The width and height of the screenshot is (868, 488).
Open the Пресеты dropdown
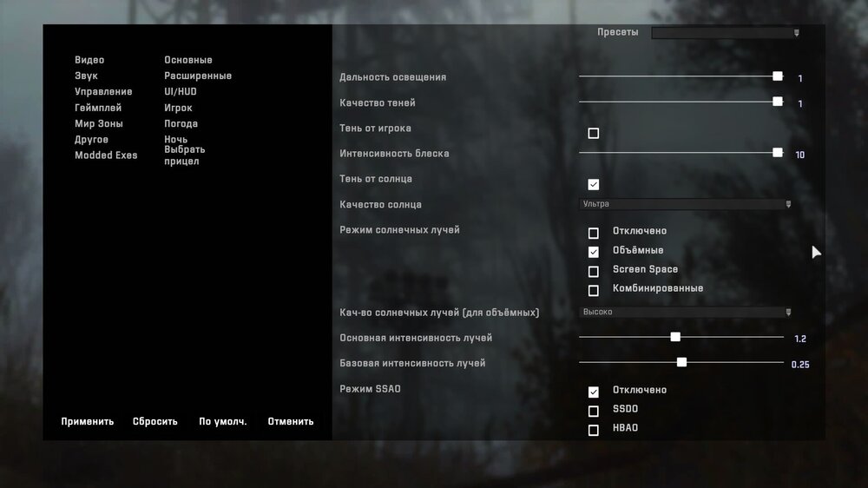[x=726, y=33]
